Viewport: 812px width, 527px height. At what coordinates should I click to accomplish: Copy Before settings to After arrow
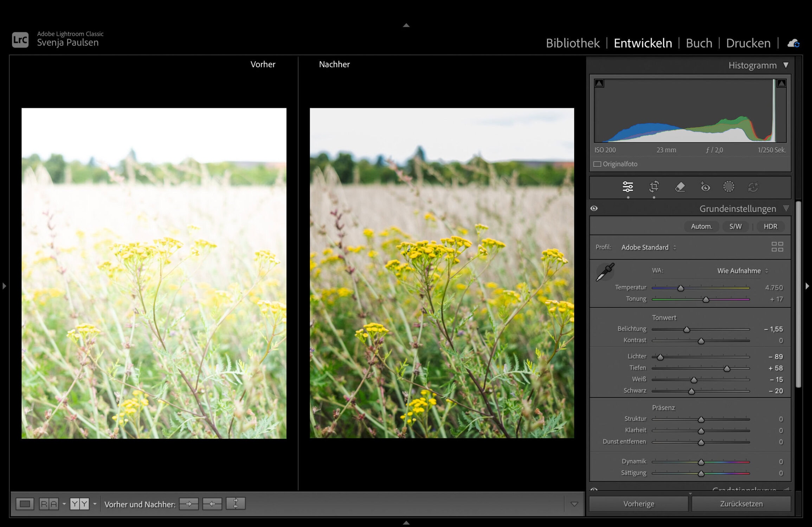point(189,504)
